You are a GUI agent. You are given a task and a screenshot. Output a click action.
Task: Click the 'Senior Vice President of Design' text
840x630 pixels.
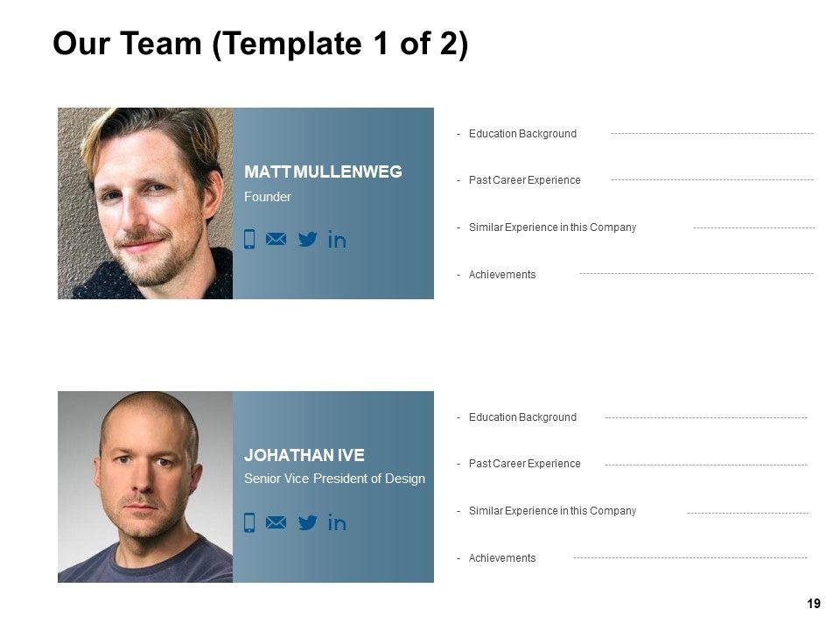tap(334, 479)
